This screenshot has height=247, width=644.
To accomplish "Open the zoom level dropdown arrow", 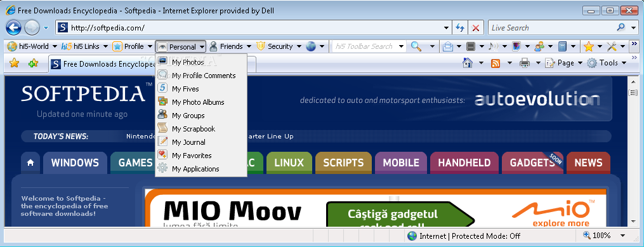I will click(622, 236).
